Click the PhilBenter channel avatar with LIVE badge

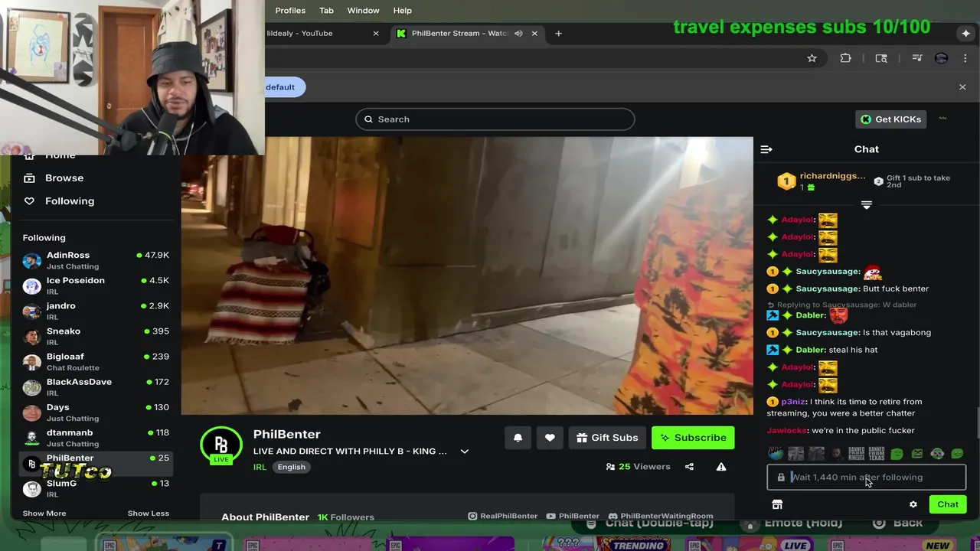coord(221,445)
